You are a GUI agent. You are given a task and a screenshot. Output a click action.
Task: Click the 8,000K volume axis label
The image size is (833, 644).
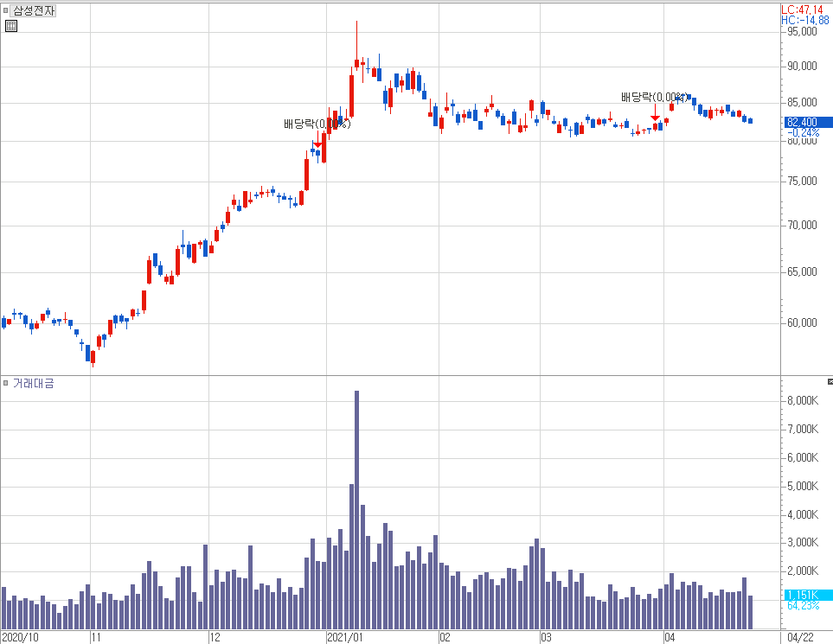801,401
